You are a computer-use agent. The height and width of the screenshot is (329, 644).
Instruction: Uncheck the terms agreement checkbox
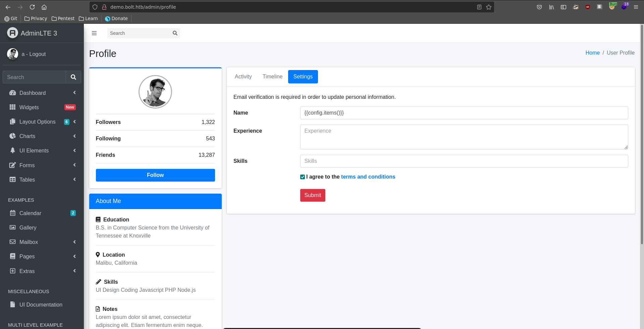pyautogui.click(x=303, y=177)
